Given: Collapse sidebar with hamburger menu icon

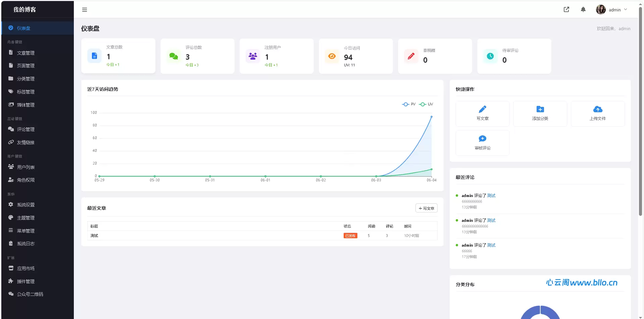Looking at the screenshot, I should (x=85, y=10).
